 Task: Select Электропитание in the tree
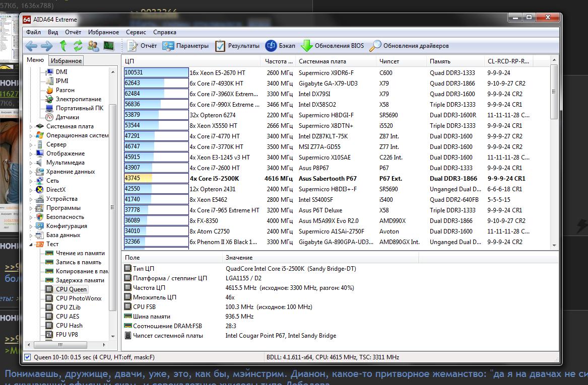(79, 99)
